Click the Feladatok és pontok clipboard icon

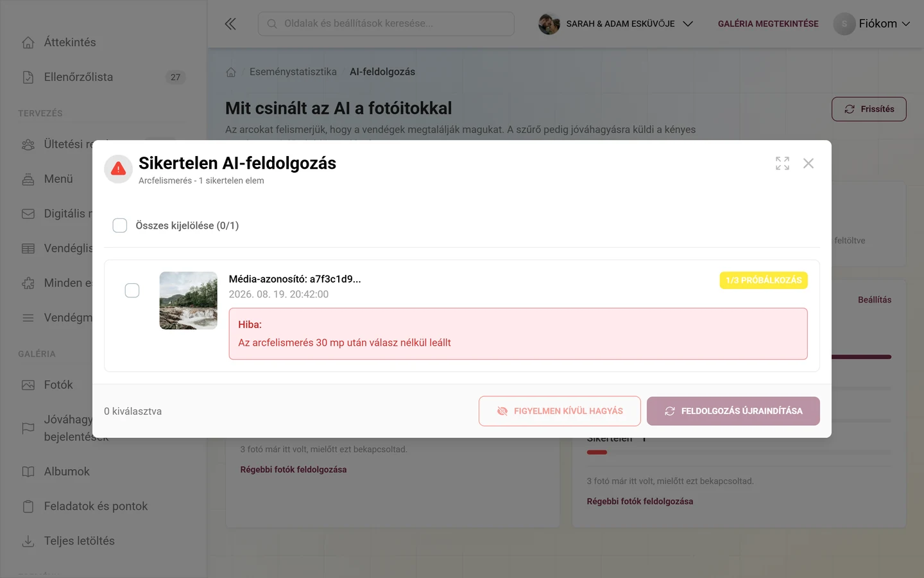click(x=28, y=507)
